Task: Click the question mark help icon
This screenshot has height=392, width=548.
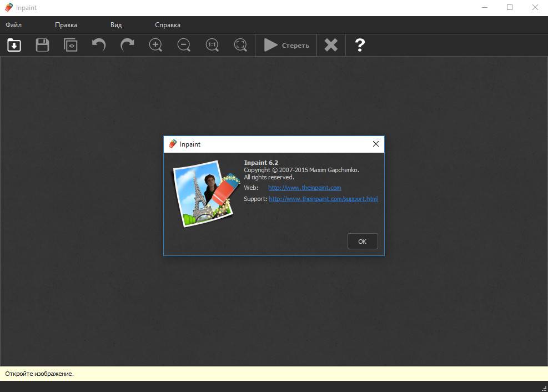Action: pyautogui.click(x=360, y=45)
